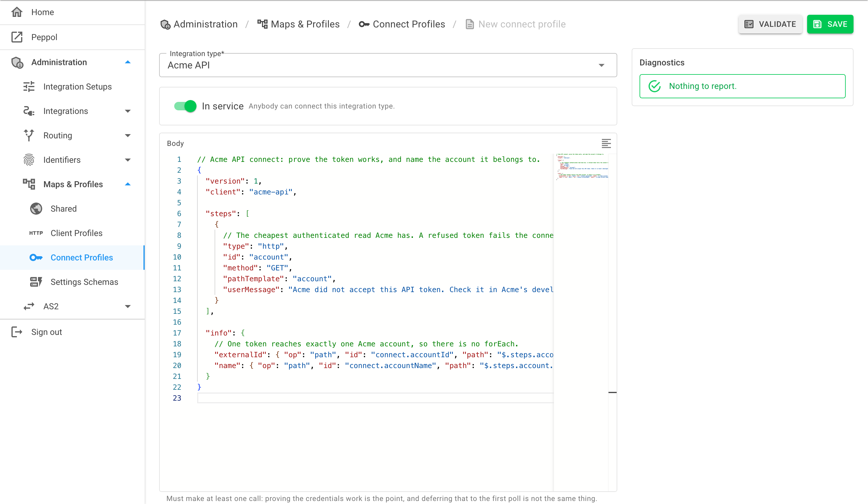868x504 pixels.
Task: Click the Integrations plug icon
Action: pos(29,111)
